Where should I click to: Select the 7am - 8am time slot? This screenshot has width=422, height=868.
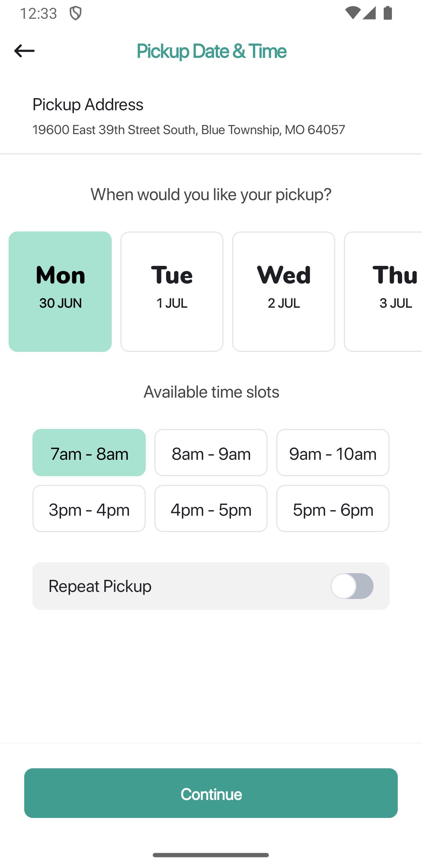tap(89, 453)
